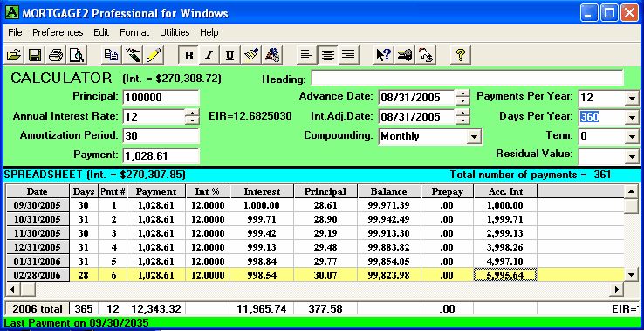Viewport: 644px width, 331px height.
Task: Click the Advance Date field 08/31/2005
Action: coord(416,98)
